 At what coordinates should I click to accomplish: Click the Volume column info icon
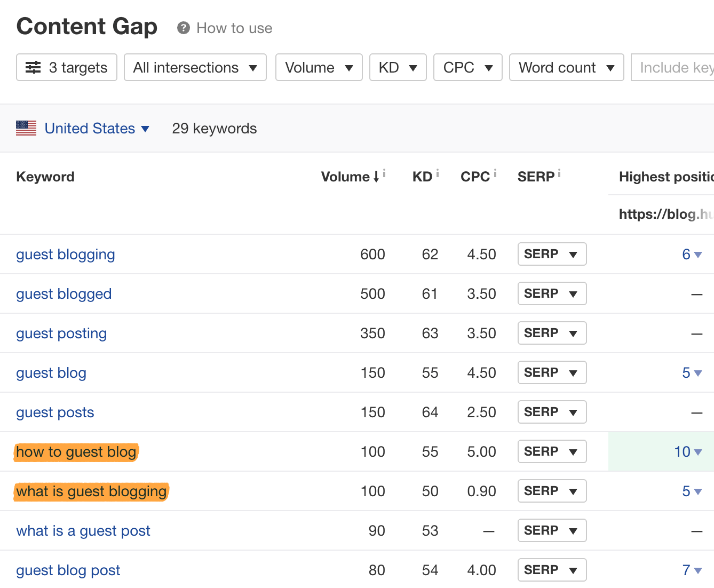click(384, 173)
